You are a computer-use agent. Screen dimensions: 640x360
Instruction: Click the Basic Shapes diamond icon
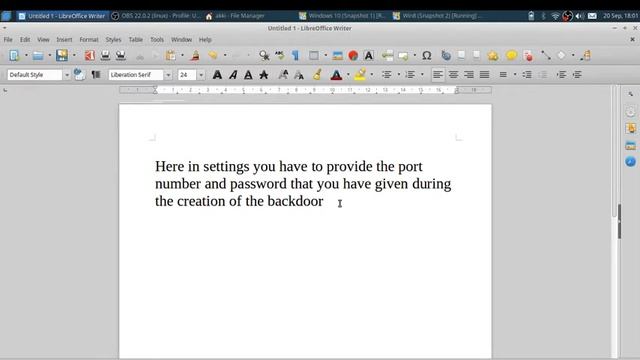pos(562,56)
